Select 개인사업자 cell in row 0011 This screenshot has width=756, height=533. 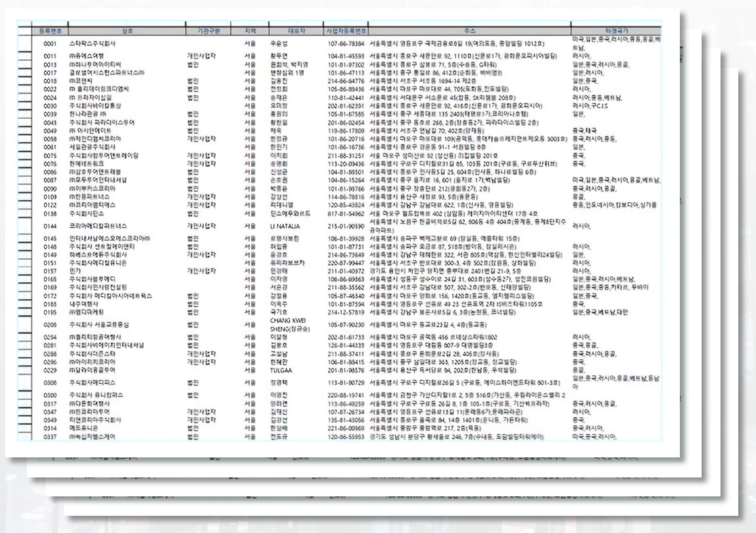202,57
